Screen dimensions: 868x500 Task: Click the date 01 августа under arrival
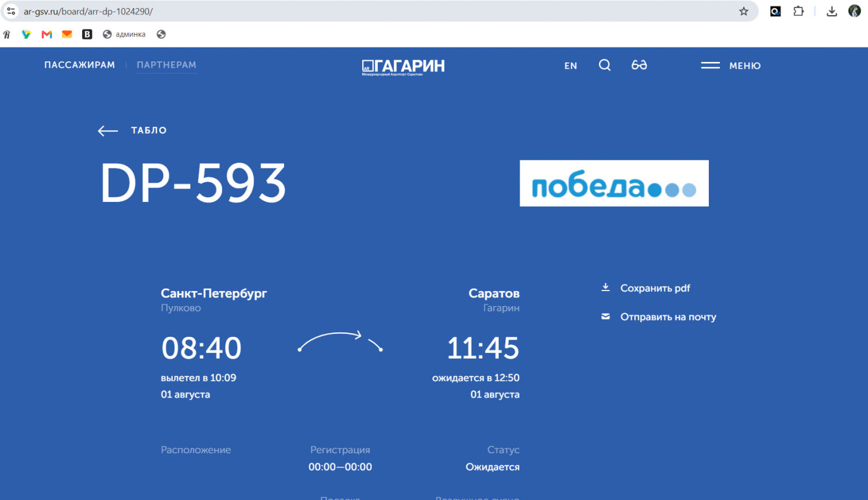(495, 395)
